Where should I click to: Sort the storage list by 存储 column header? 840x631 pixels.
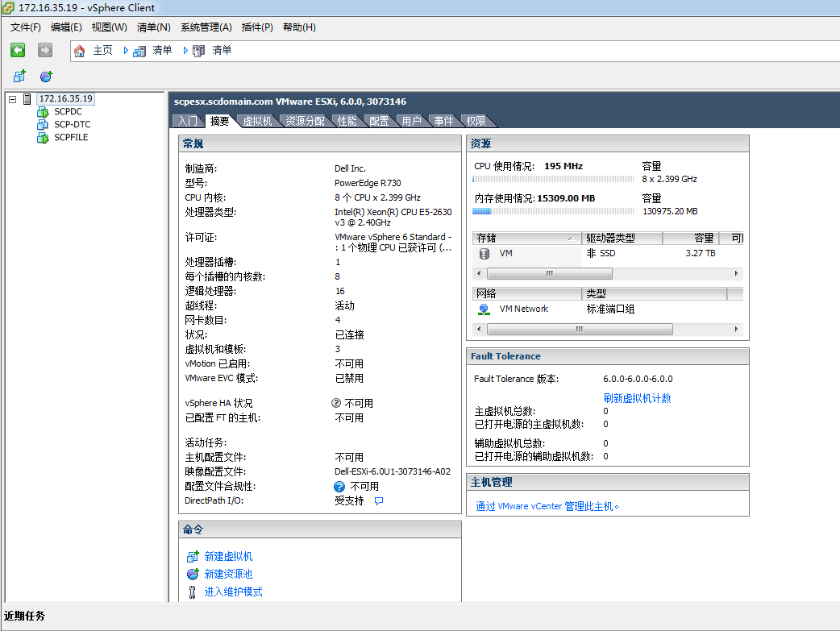click(524, 239)
